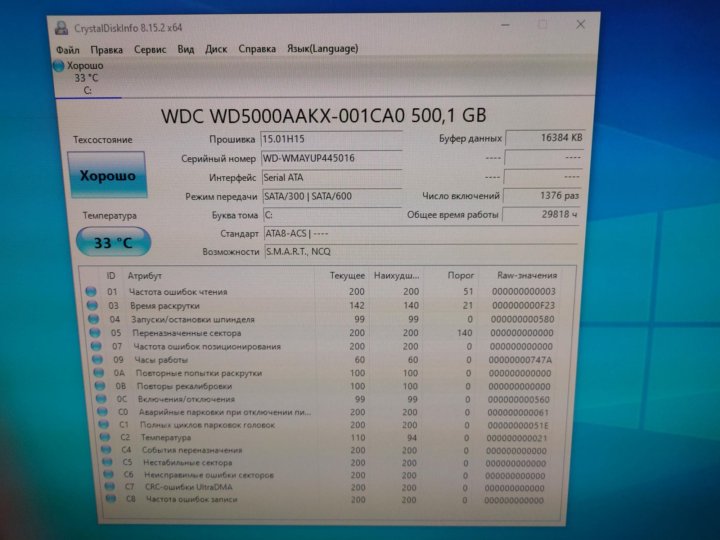Click the Возможности field S.M.A.R.T., NCQ

[421, 252]
